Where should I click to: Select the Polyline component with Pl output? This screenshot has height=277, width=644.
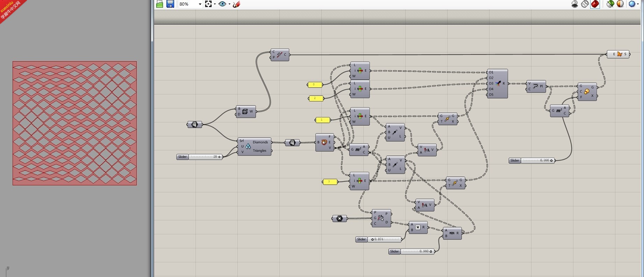point(536,86)
